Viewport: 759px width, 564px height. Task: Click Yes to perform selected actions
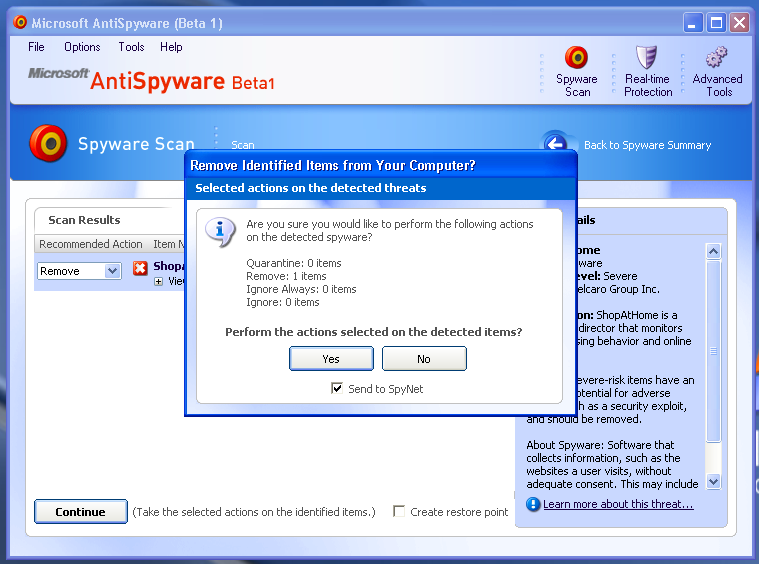(331, 359)
